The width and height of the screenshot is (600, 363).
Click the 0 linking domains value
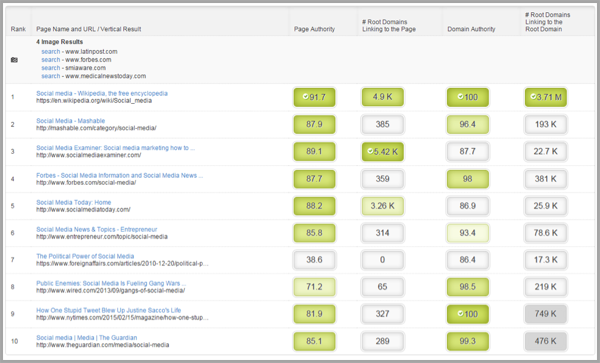click(x=383, y=260)
